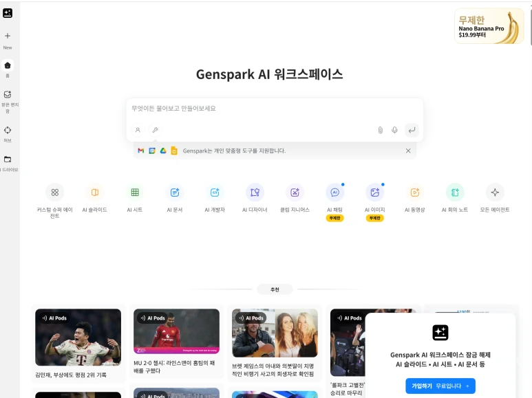Click headline '김민재, 부상에도 평점 2위 기록'
Viewport: 532px width, 398px height.
71,375
